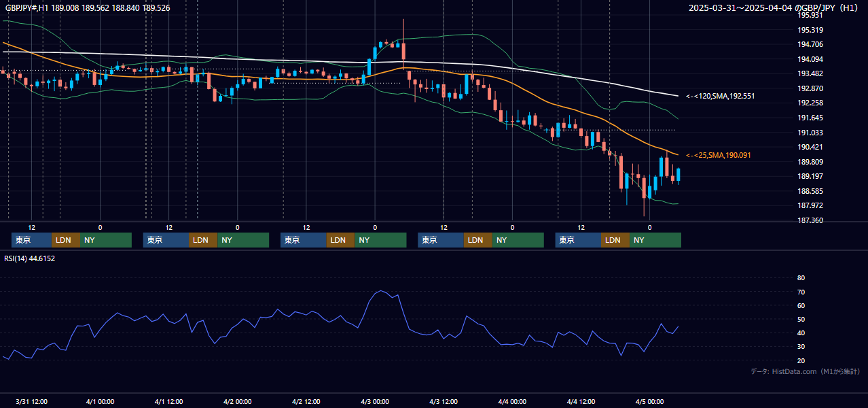Click the 4/5 00:00 time axis label
The image size is (868, 408).
click(649, 402)
